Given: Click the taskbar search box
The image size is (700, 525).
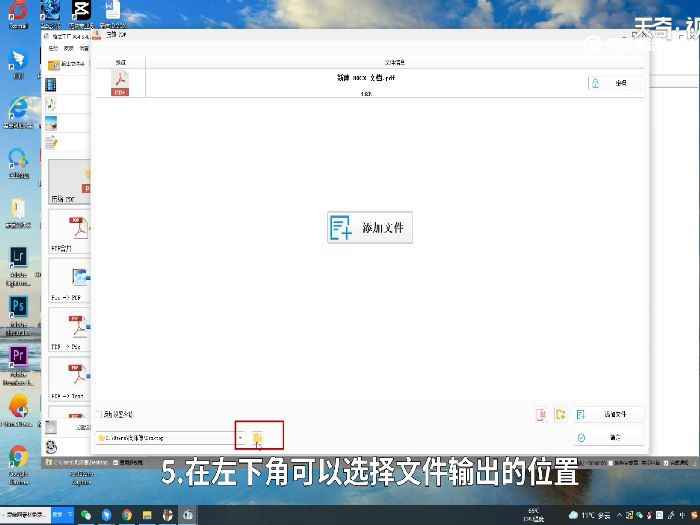Looking at the screenshot, I should (25, 515).
